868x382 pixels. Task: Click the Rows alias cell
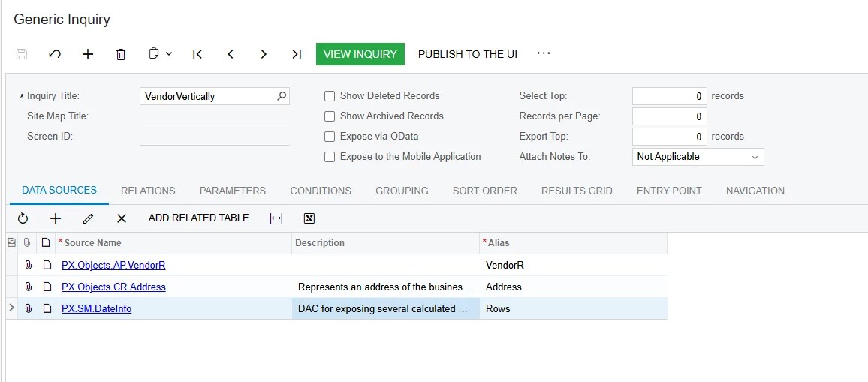574,308
